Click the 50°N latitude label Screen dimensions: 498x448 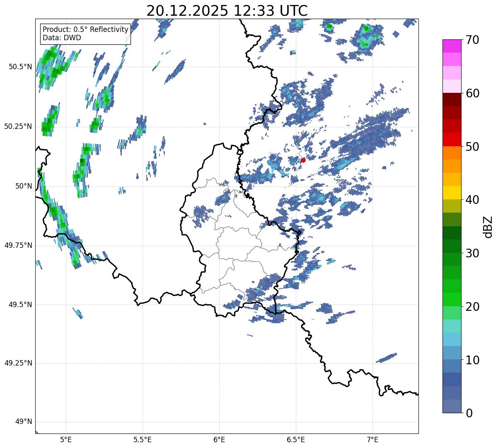[x=23, y=186]
